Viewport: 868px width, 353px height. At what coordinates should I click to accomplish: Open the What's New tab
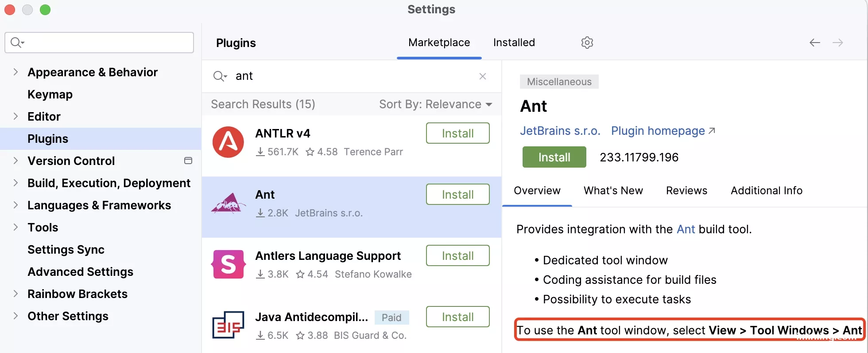click(613, 191)
